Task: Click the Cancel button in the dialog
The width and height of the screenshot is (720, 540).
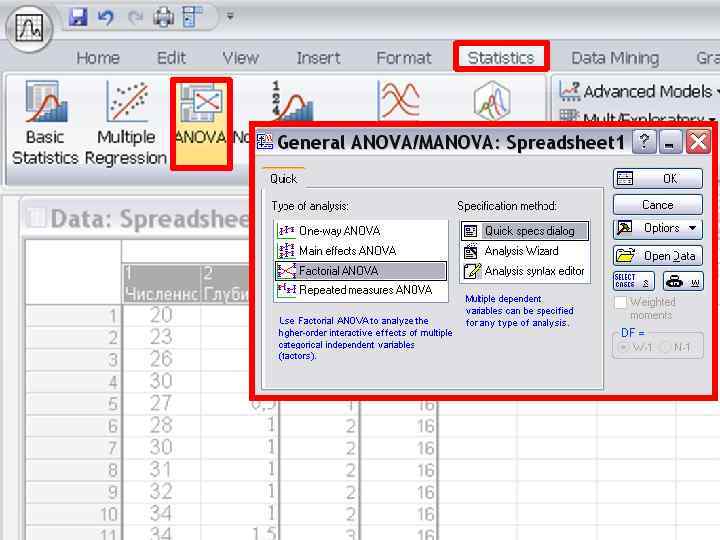Action: tap(658, 204)
